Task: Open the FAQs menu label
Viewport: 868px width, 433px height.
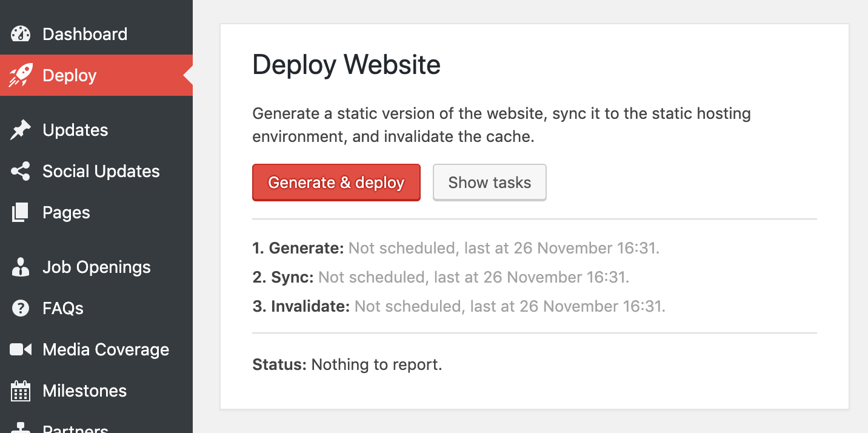Action: (x=63, y=309)
